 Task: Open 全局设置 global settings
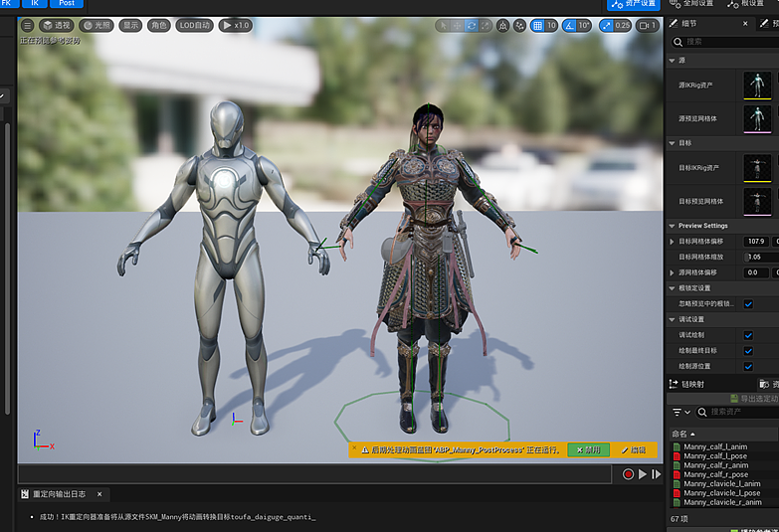pyautogui.click(x=691, y=3)
